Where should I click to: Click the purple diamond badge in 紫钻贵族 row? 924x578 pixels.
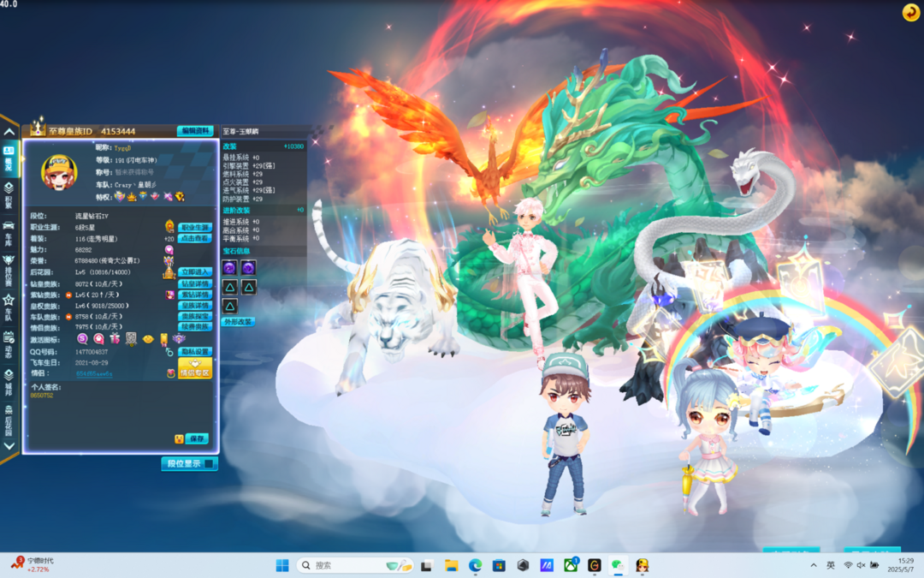[x=170, y=295]
